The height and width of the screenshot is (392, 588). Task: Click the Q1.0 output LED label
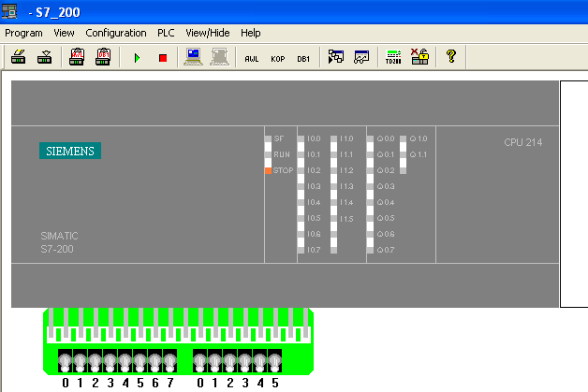click(419, 138)
